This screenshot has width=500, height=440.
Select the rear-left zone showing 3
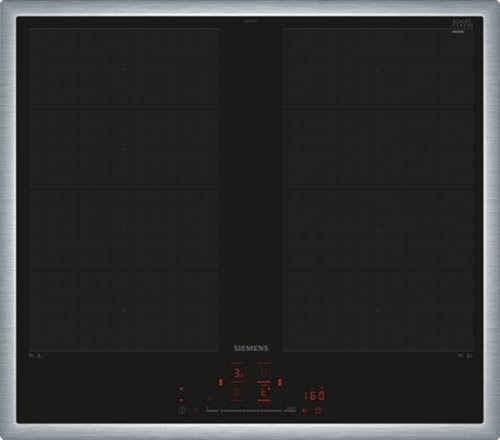point(238,374)
